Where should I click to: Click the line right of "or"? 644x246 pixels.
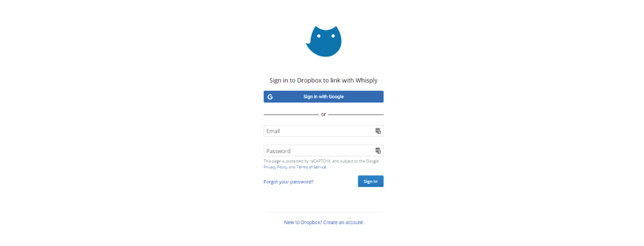tap(356, 115)
